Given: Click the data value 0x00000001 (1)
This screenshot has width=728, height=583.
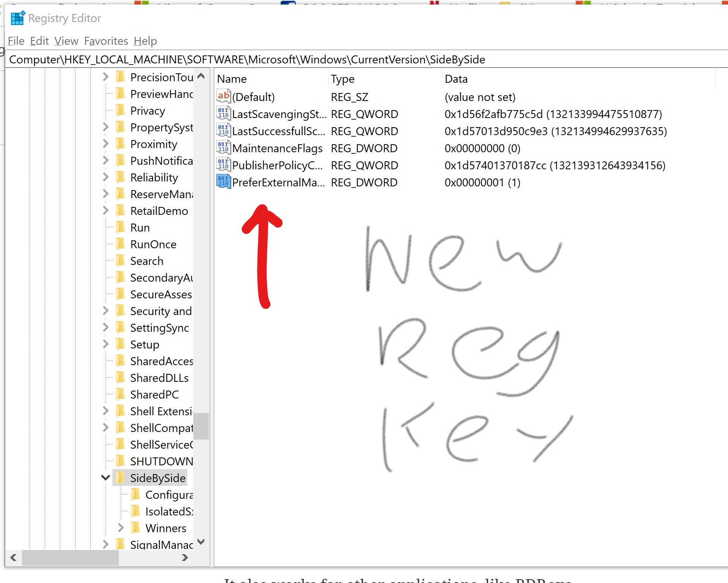Looking at the screenshot, I should (482, 183).
